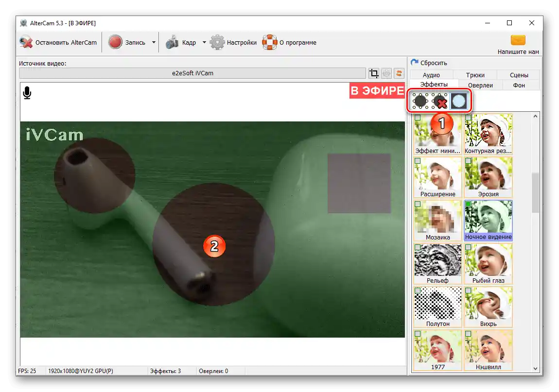Click the envelope Напишите нам icon
Screen dimensions: 559x392
tap(518, 40)
